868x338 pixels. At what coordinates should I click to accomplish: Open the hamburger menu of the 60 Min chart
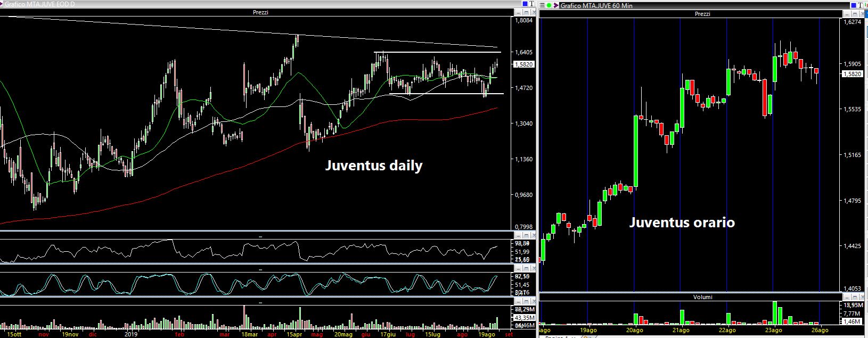click(542, 5)
